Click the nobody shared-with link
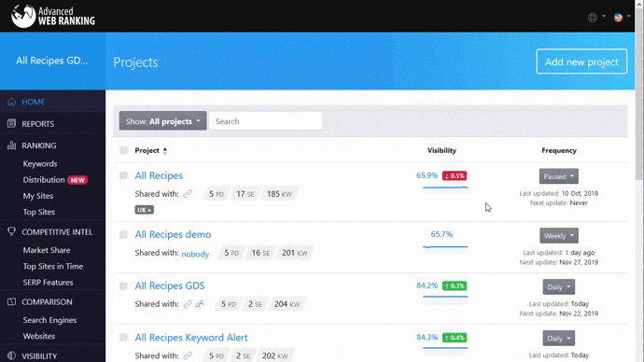 (195, 254)
